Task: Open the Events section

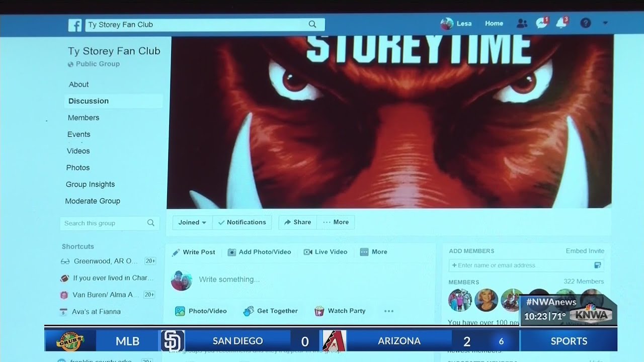Action: click(x=79, y=134)
